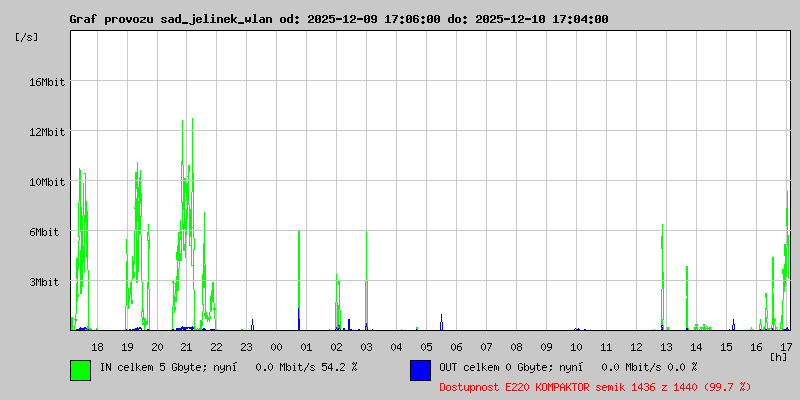800x400 pixels.
Task: Click the '13' hour label on x-axis
Action: pos(666,347)
